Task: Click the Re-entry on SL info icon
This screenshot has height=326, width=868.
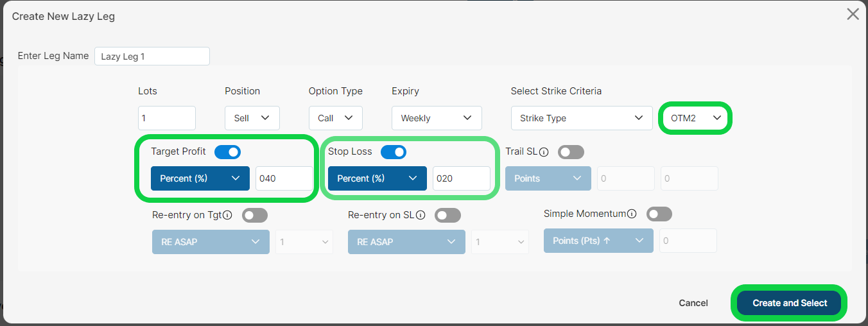Action: point(421,215)
